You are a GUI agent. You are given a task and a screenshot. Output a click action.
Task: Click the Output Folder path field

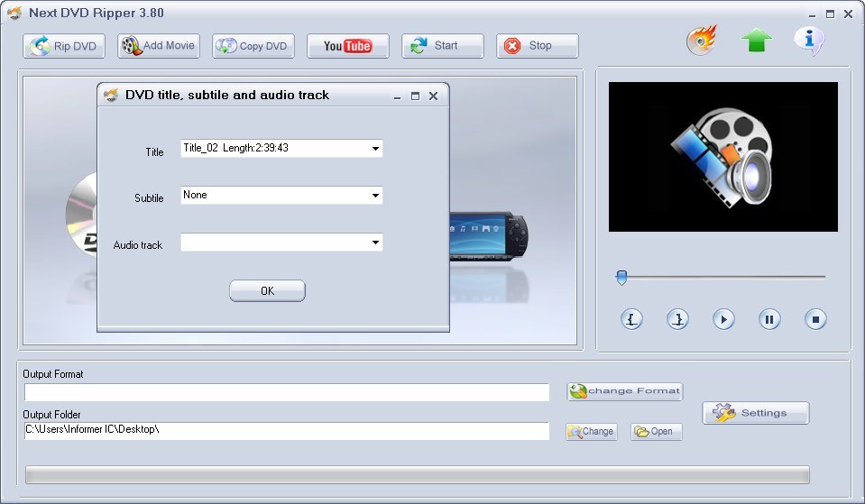[286, 431]
